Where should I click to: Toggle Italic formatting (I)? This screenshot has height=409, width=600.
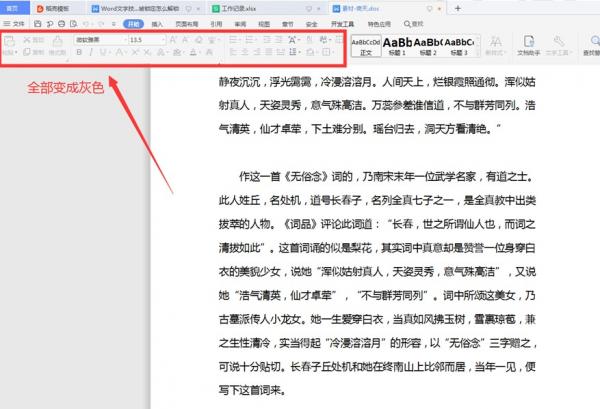point(91,52)
